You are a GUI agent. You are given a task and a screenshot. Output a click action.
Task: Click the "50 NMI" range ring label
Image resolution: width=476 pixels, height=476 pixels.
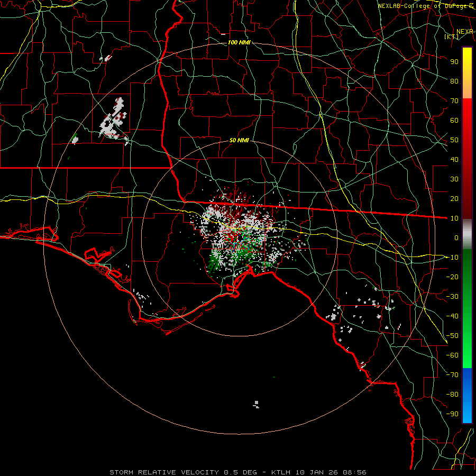239,140
